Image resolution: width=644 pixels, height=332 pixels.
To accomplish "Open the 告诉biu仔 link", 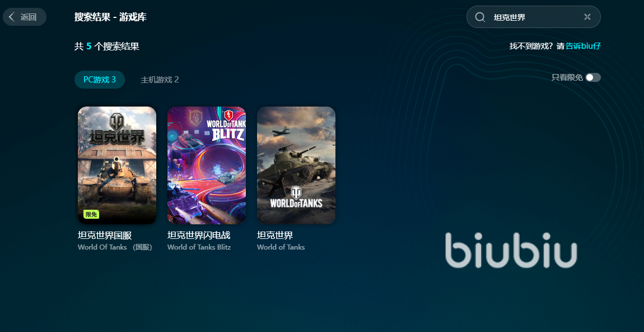I will pyautogui.click(x=583, y=46).
